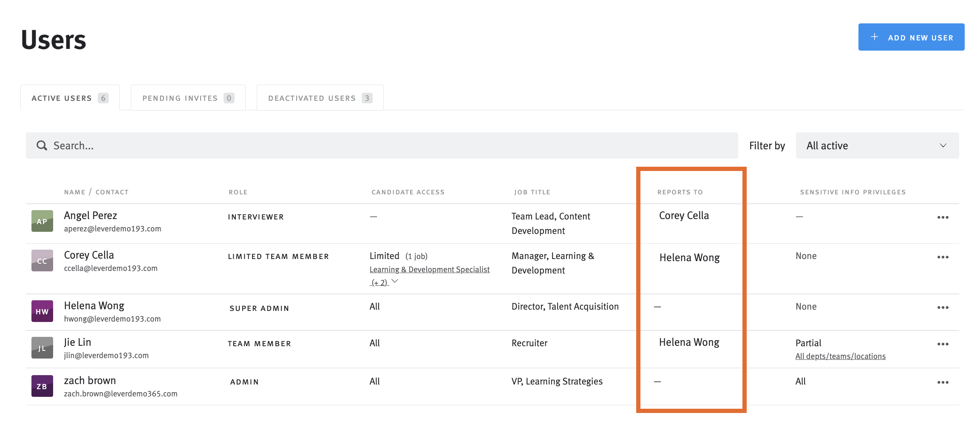Image resolution: width=980 pixels, height=430 pixels.
Task: Click the search magnifier icon
Action: [x=41, y=145]
